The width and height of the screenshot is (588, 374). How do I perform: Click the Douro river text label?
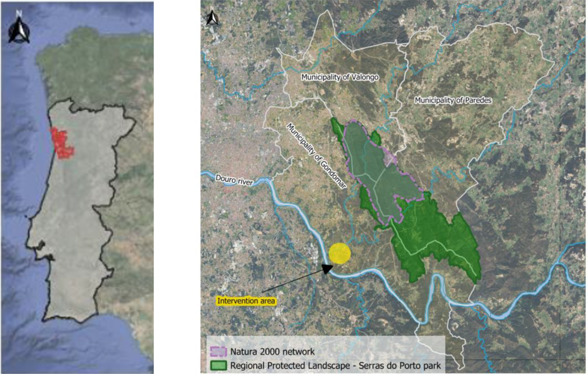[236, 180]
